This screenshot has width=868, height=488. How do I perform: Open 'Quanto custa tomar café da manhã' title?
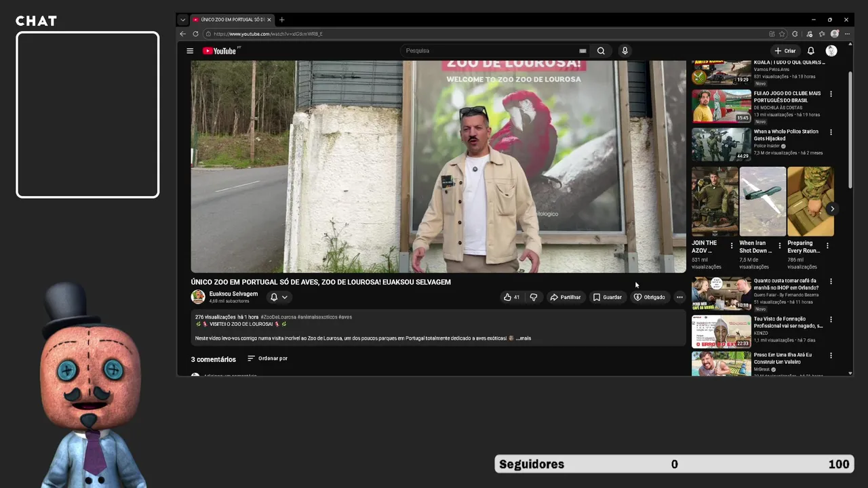coord(787,284)
